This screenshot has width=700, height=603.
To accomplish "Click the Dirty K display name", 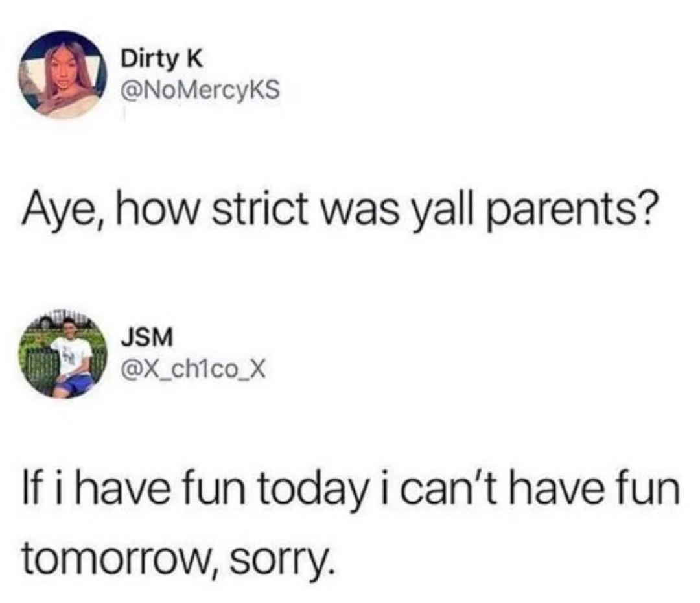I will [x=162, y=59].
